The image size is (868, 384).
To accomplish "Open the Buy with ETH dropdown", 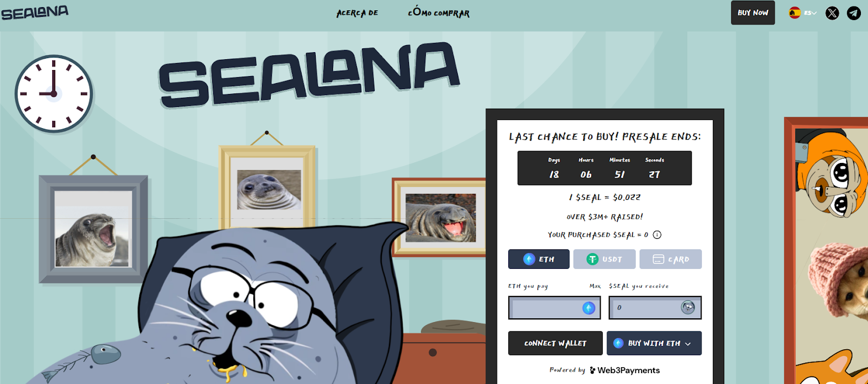I will tap(654, 343).
